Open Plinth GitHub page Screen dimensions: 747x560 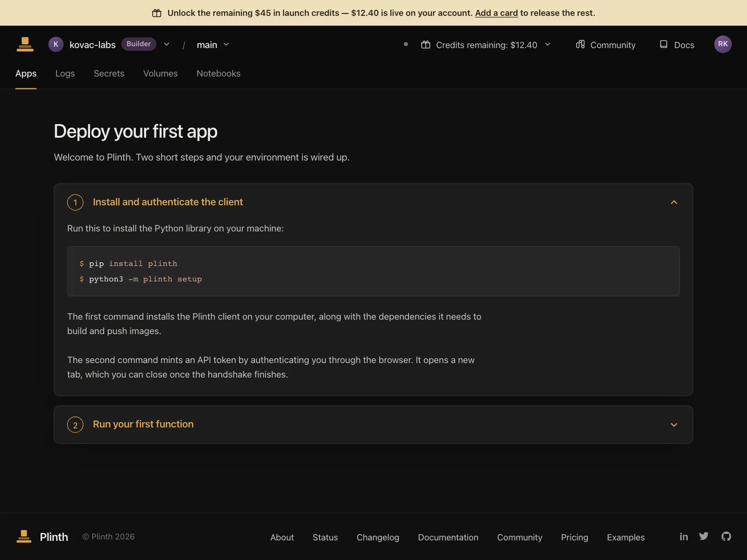(726, 536)
